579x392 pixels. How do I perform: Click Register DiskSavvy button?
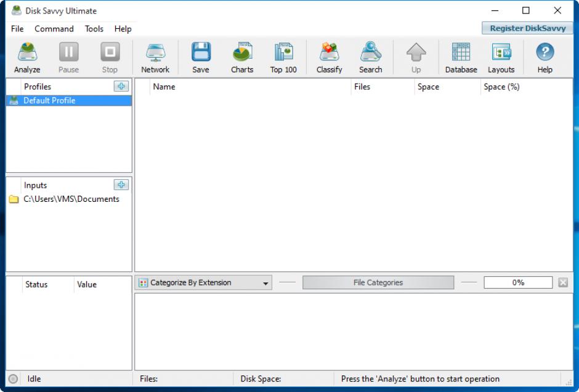coord(527,28)
